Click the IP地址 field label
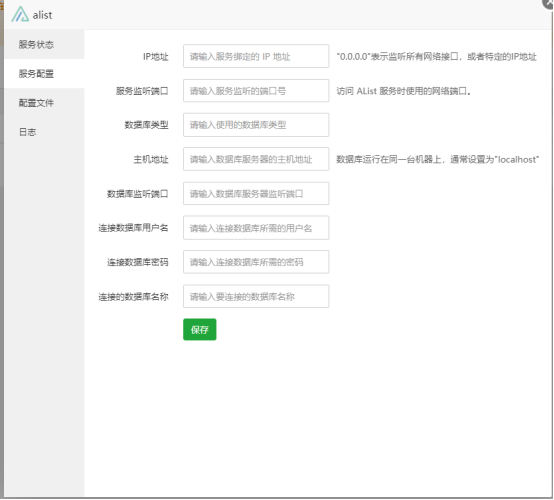 (155, 57)
